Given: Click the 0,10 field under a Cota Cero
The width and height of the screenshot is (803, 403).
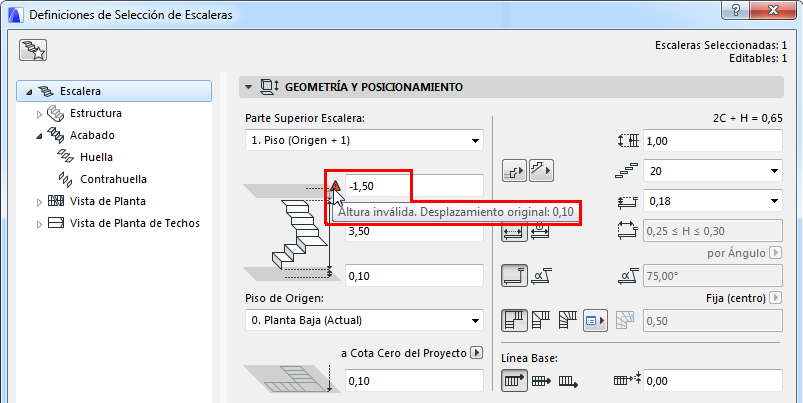Looking at the screenshot, I should pyautogui.click(x=414, y=381).
